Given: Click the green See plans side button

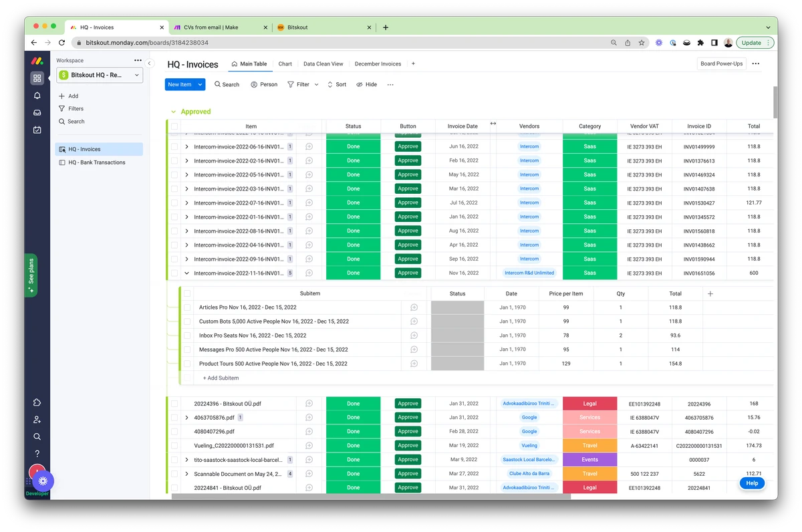Looking at the screenshot, I should [31, 274].
